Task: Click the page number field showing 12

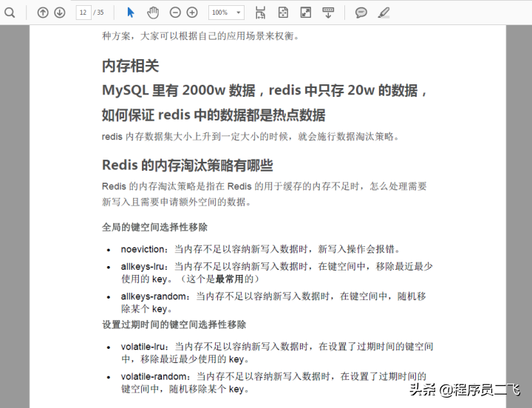Action: pyautogui.click(x=83, y=13)
